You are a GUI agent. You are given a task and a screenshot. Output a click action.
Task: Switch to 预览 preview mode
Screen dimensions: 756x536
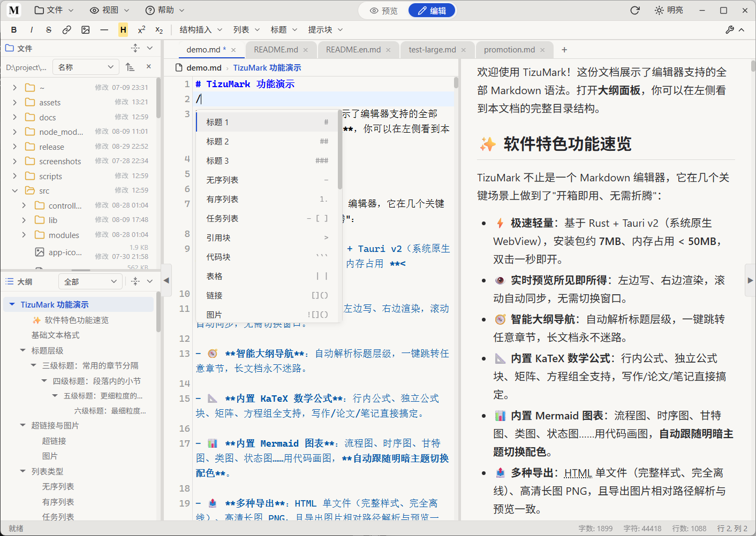[384, 11]
